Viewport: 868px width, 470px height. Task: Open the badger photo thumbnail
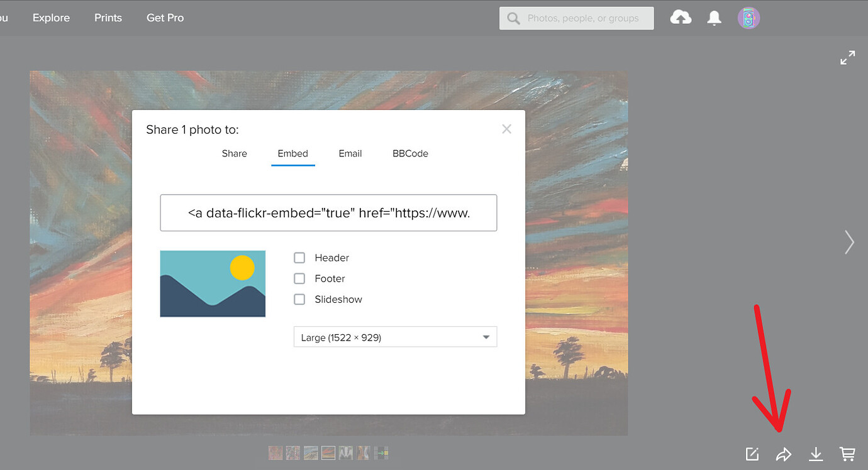tap(345, 452)
